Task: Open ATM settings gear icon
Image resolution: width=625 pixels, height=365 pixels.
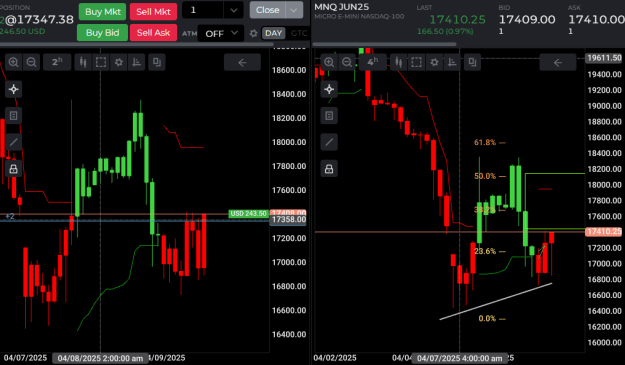Action: click(x=254, y=33)
